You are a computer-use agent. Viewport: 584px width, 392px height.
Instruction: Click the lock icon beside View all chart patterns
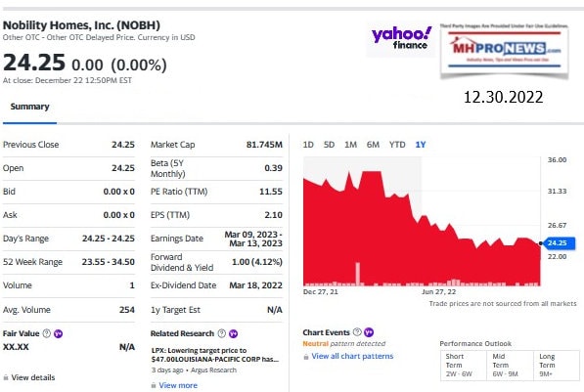(x=306, y=357)
